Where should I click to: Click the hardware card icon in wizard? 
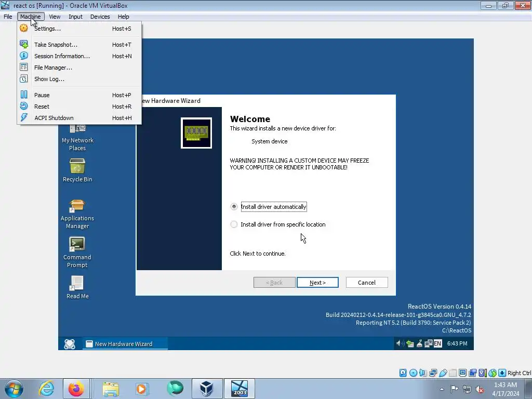pyautogui.click(x=196, y=133)
